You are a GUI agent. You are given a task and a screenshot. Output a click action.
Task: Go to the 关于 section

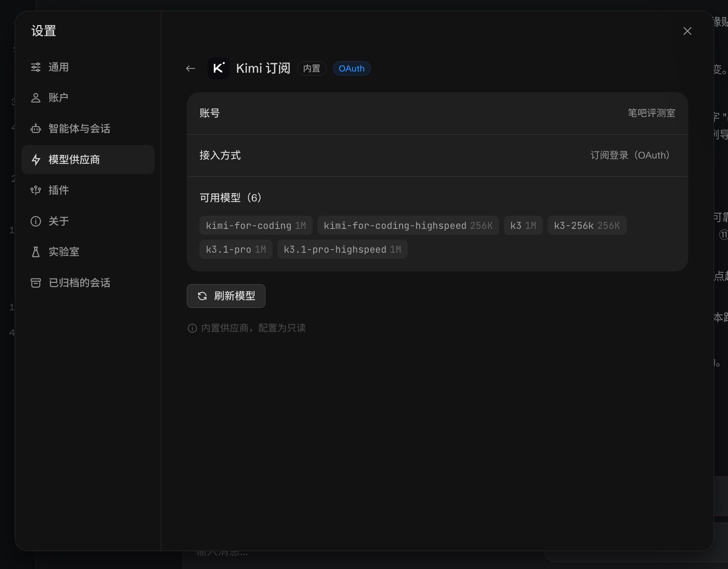coord(88,221)
